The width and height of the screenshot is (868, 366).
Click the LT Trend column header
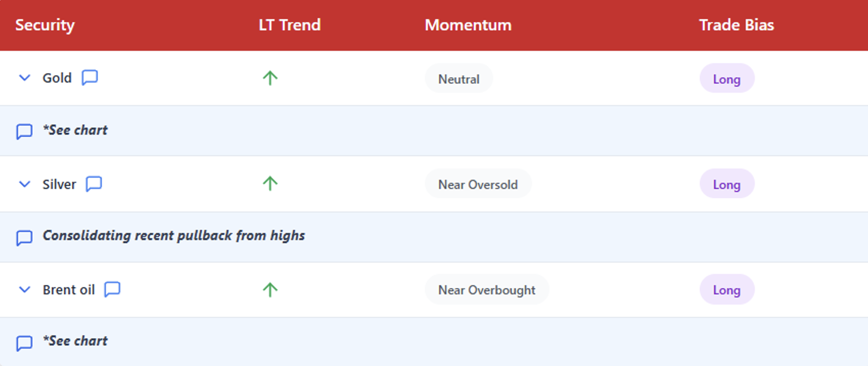(290, 25)
